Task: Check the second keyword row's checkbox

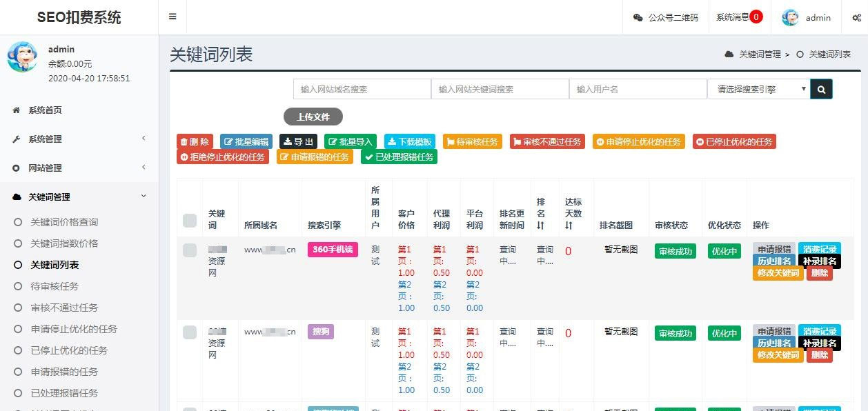Action: click(x=189, y=332)
